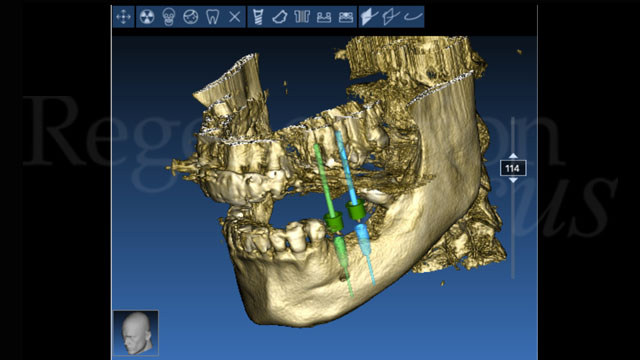Select the soft tissue face view icon
This screenshot has height=360, width=640.
click(191, 17)
